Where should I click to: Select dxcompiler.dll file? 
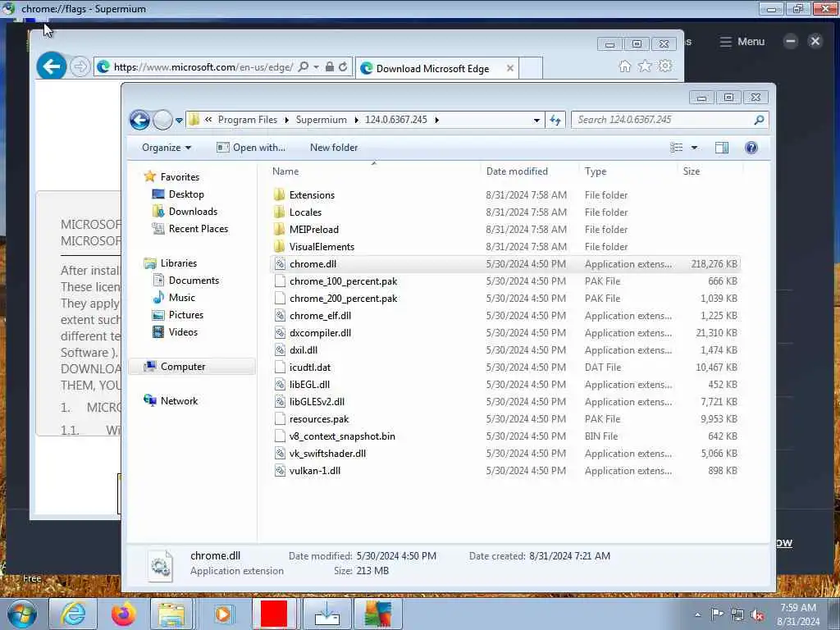click(321, 333)
